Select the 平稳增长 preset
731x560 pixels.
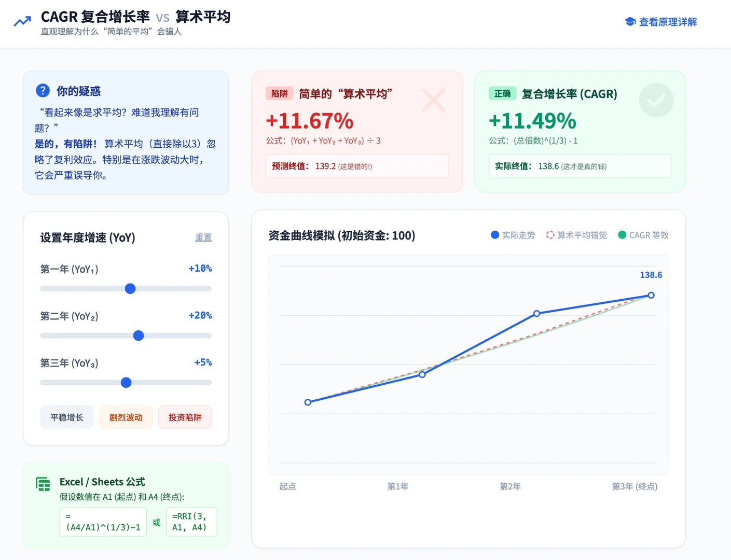coord(66,417)
